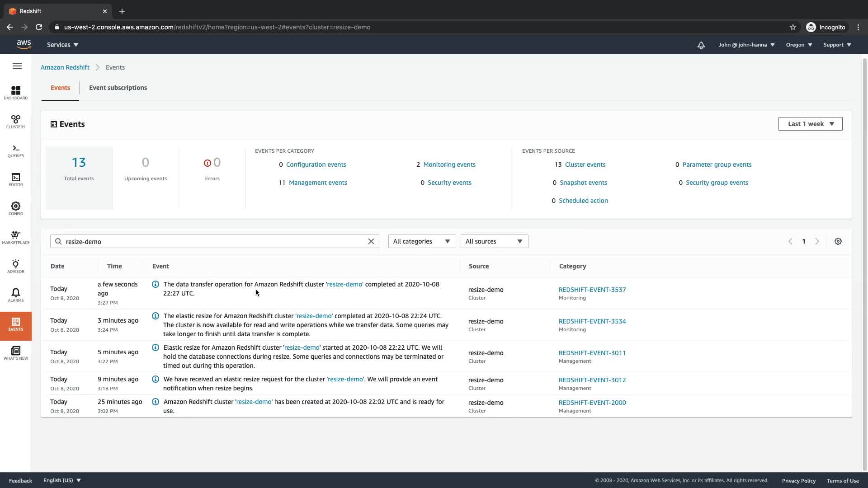868x488 pixels.
Task: Expand the Last 1 week dropdown
Action: point(810,124)
